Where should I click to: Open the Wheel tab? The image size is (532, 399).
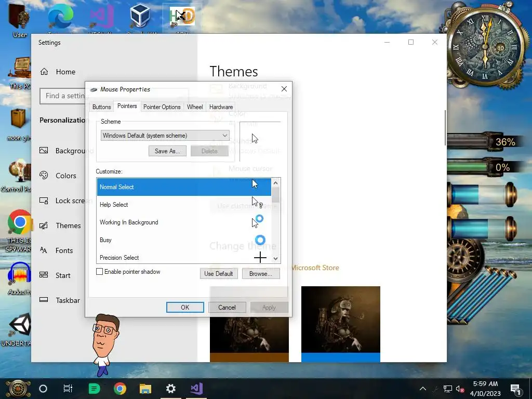point(195,107)
